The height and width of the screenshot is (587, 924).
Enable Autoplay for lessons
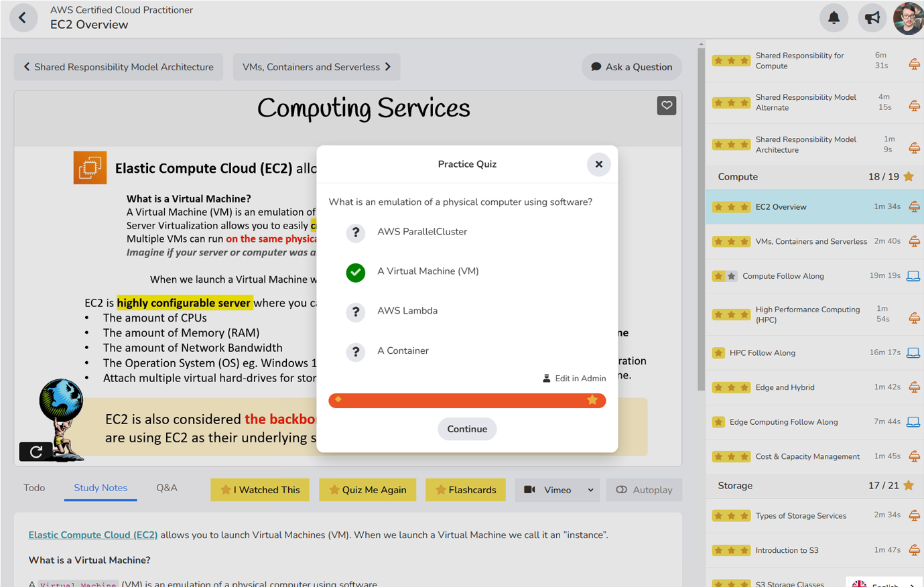point(644,490)
